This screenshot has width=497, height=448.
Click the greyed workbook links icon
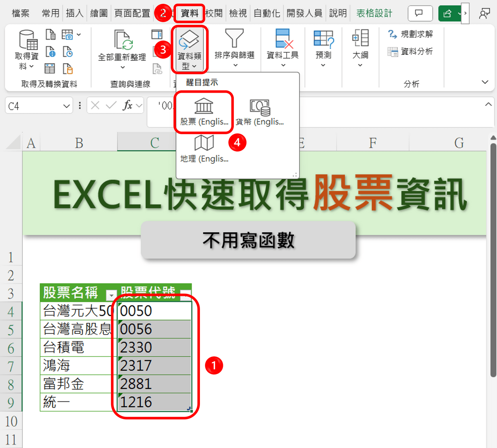point(157,69)
